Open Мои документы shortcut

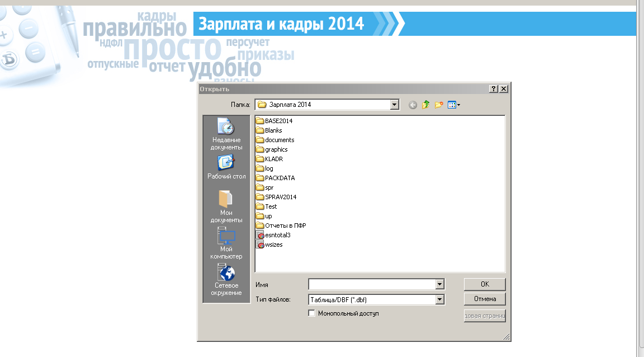point(226,206)
